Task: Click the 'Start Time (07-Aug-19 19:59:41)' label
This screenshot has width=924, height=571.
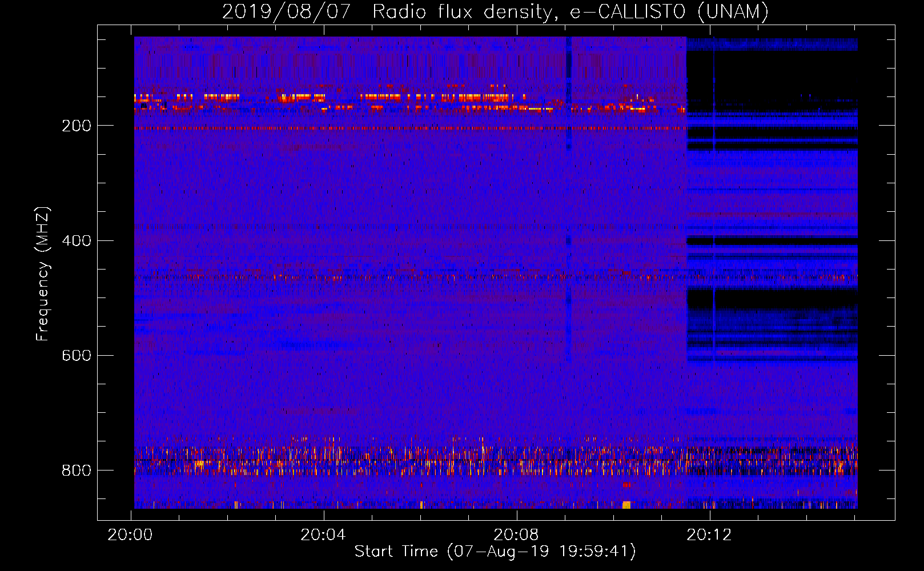Action: [495, 552]
